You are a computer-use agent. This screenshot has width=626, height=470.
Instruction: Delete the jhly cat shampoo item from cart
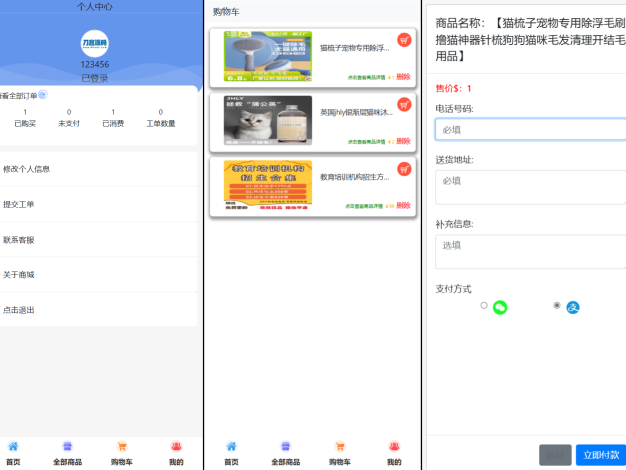pyautogui.click(x=403, y=141)
